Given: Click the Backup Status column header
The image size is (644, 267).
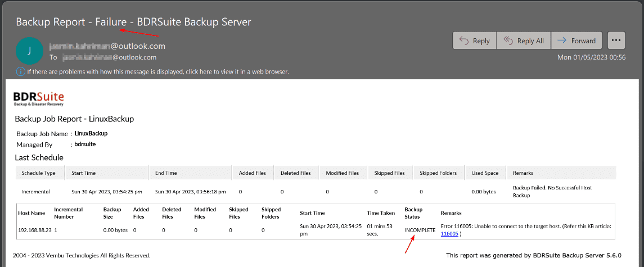Looking at the screenshot, I should coord(413,213).
